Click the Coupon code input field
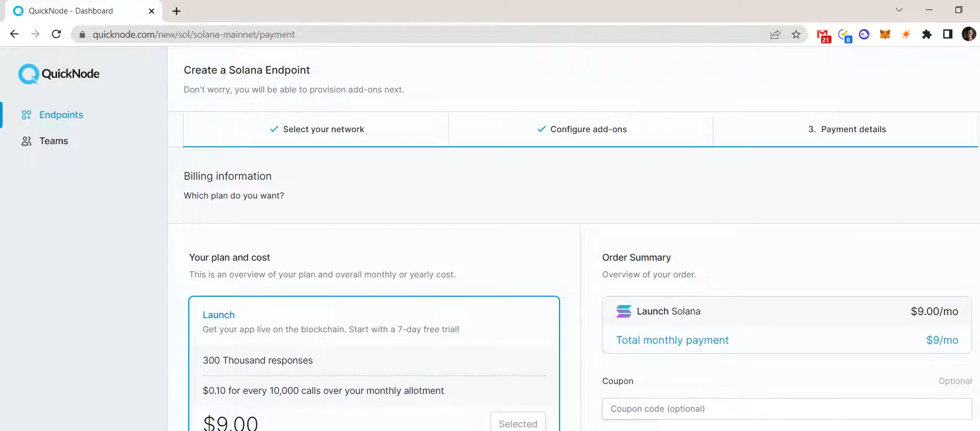 [x=787, y=409]
